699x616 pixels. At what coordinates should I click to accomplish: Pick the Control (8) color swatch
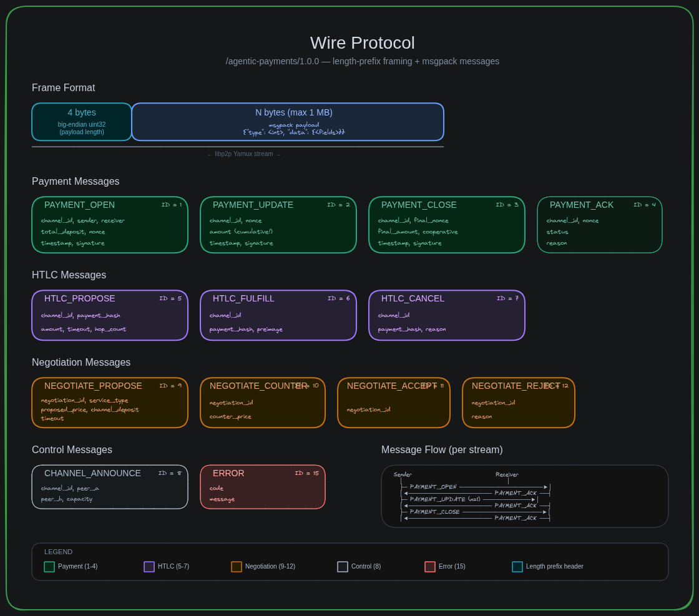pyautogui.click(x=343, y=567)
